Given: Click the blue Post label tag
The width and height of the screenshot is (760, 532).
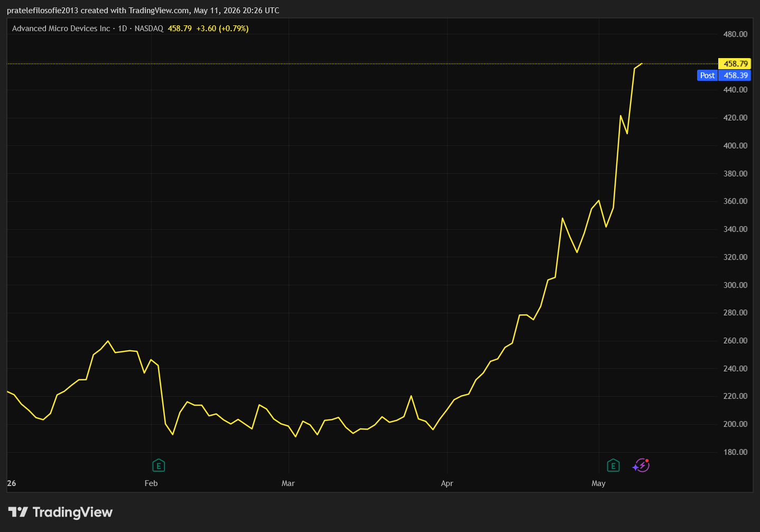Looking at the screenshot, I should tap(707, 75).
